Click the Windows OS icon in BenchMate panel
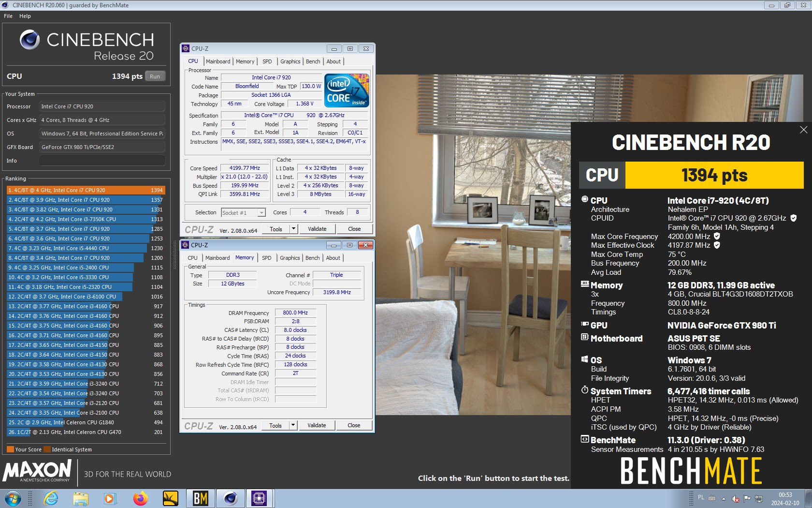 pos(585,359)
